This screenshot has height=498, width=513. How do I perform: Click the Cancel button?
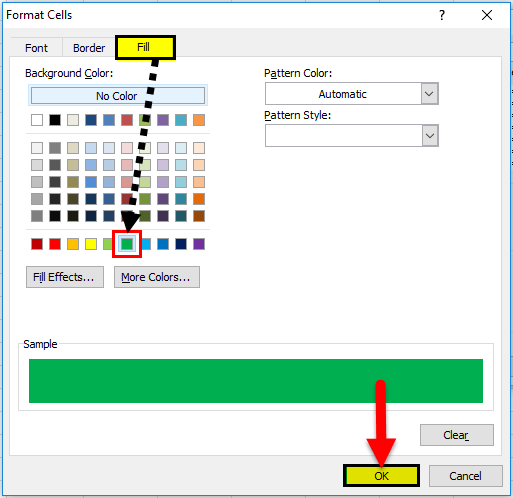[465, 476]
